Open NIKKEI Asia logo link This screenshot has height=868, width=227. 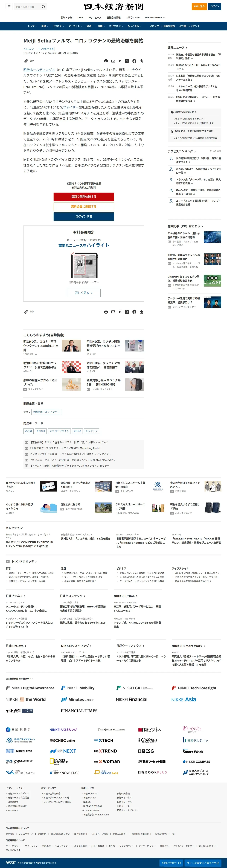click(184, 699)
